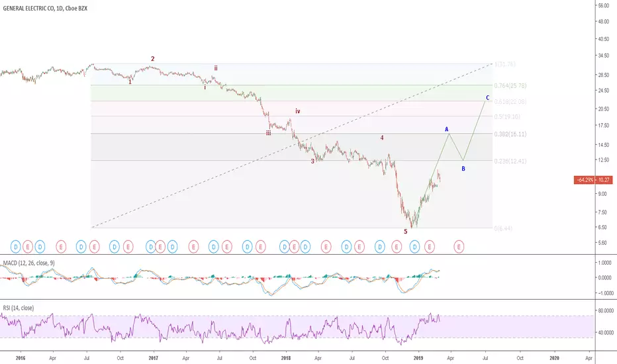Select Fibonacci level label 0(6.44)
617x364 pixels.
(503, 228)
